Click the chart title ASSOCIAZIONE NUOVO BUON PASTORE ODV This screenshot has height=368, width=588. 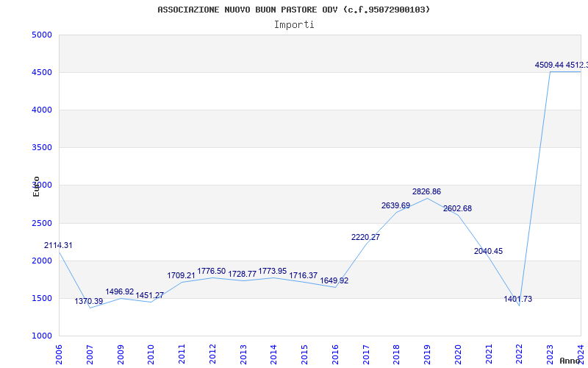pyautogui.click(x=293, y=10)
